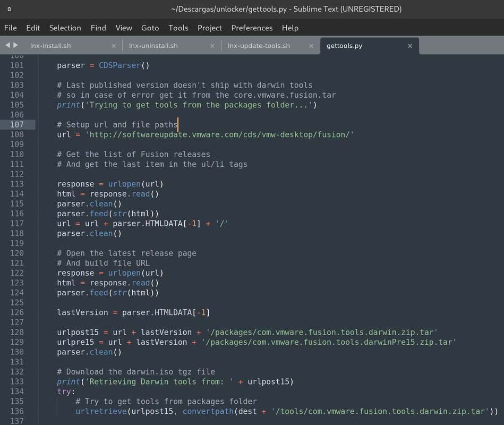Screen dimensions: 504x425
Task: Open the Edit menu
Action: [x=33, y=28]
